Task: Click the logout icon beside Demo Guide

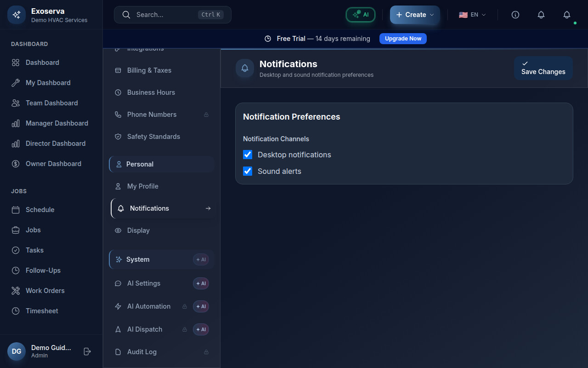Action: [x=87, y=351]
